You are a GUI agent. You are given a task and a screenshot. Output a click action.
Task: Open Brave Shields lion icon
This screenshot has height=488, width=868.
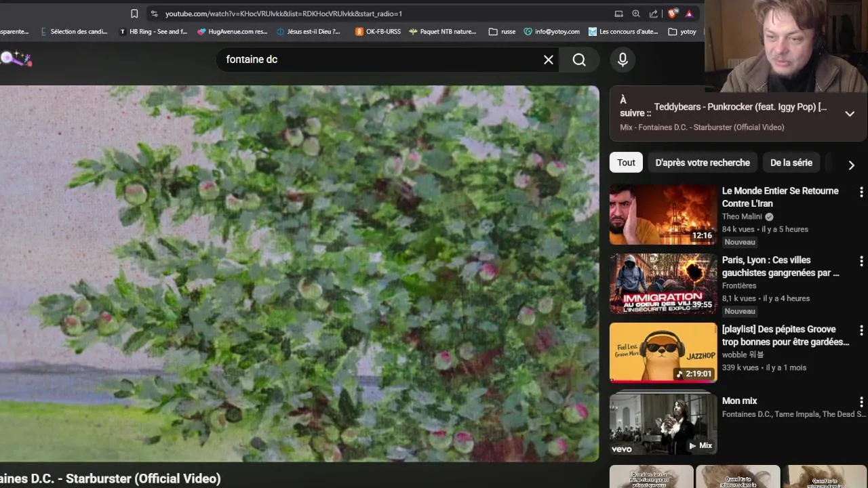(x=673, y=14)
